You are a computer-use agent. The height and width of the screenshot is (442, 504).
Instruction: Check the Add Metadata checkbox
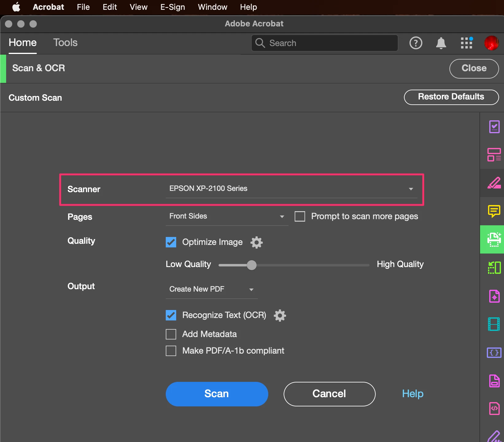(x=171, y=334)
